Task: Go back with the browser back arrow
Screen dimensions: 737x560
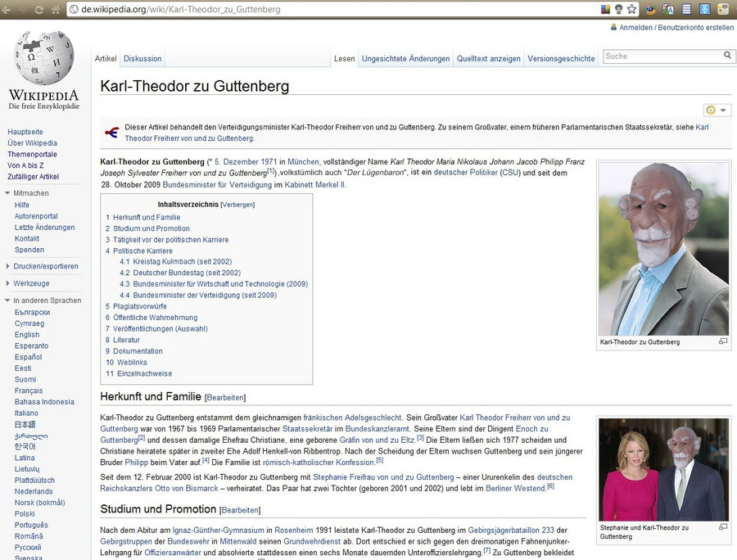Action: tap(7, 9)
